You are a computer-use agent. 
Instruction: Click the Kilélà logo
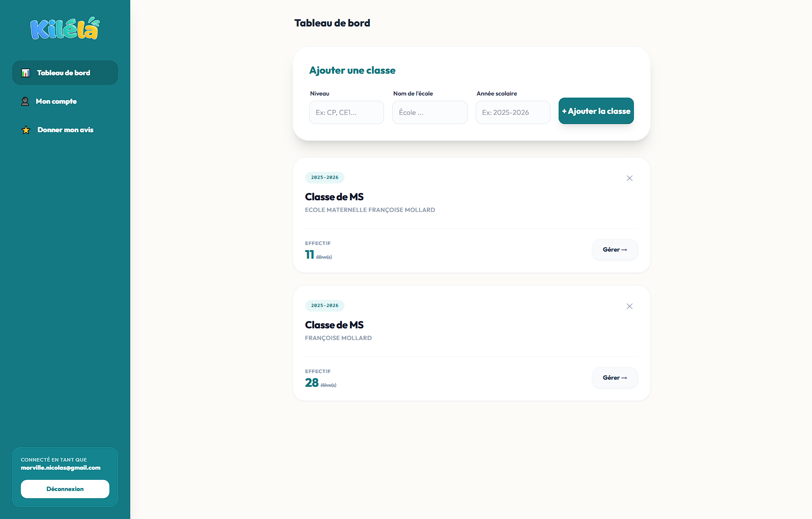[x=65, y=28]
